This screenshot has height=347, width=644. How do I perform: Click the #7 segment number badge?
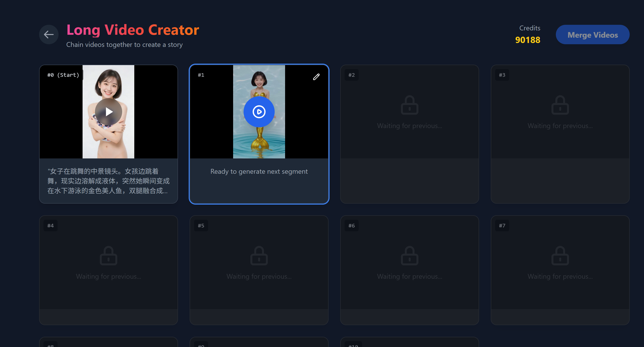pyautogui.click(x=502, y=226)
